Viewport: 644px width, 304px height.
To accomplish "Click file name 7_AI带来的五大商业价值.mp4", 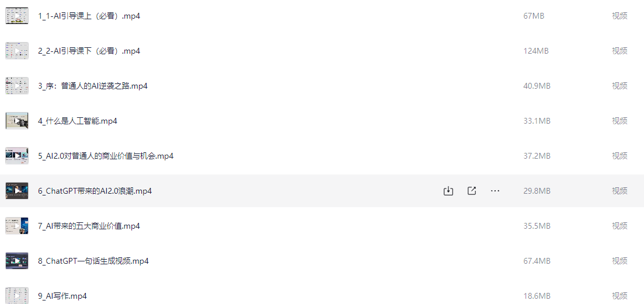I will pyautogui.click(x=89, y=226).
